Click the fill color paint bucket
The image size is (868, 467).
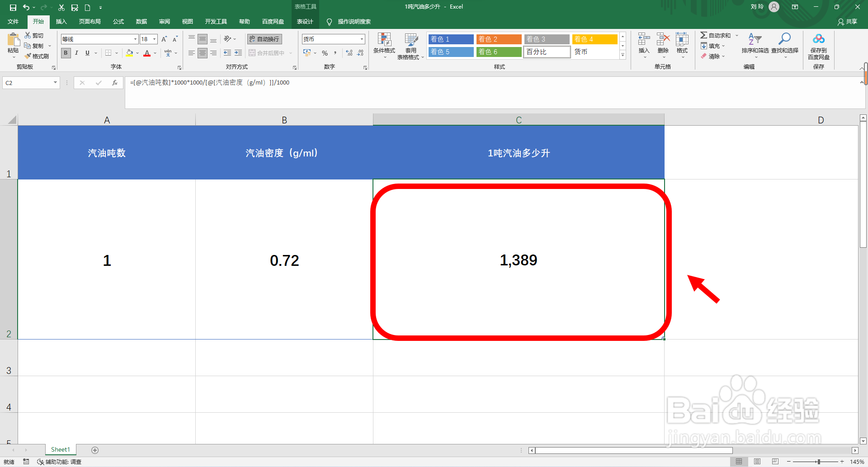(130, 53)
